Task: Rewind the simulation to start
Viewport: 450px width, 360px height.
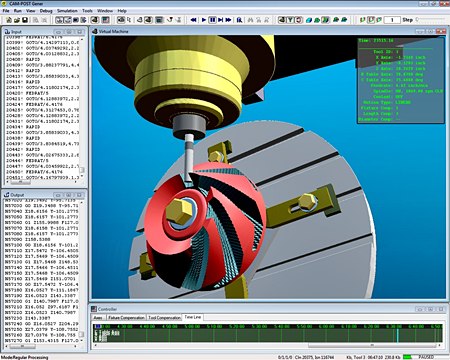Action: [x=193, y=20]
